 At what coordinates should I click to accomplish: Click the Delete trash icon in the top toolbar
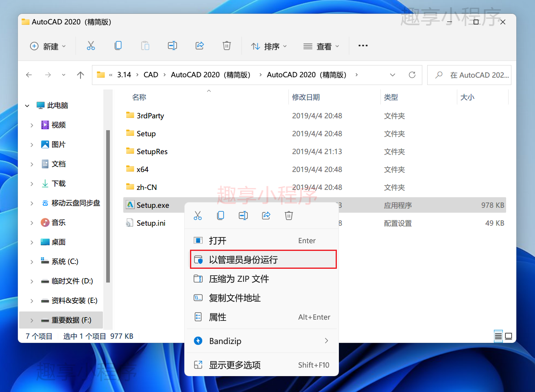point(227,46)
